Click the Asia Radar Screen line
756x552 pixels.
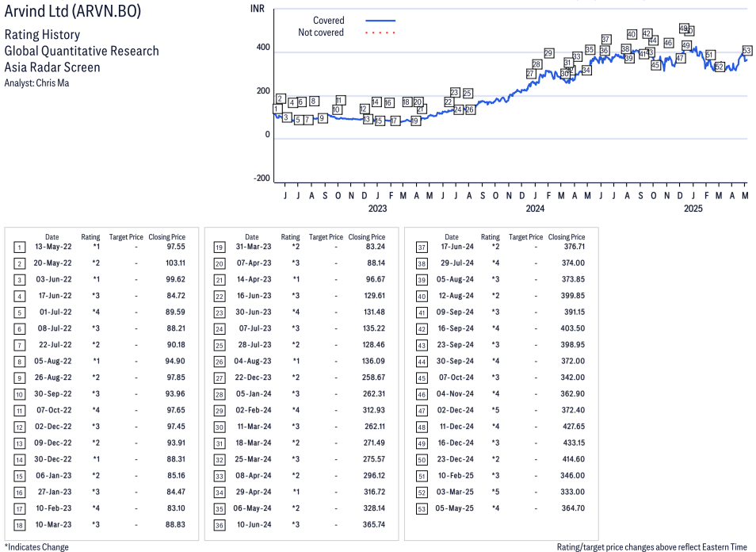(x=52, y=67)
